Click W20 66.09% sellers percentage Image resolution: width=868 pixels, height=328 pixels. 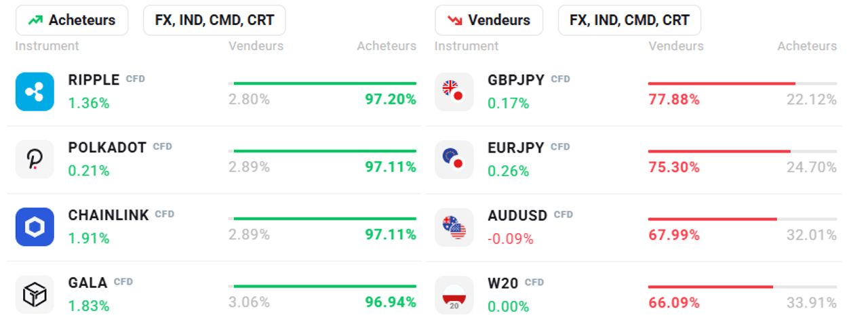pyautogui.click(x=674, y=302)
